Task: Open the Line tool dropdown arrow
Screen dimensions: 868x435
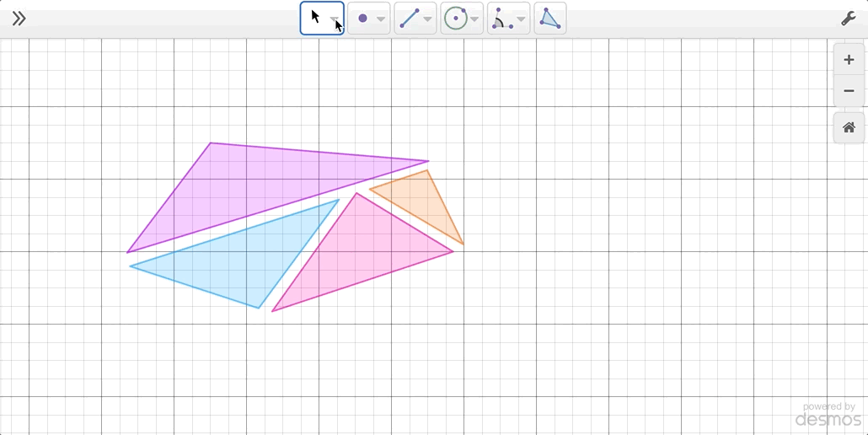Action: point(428,19)
